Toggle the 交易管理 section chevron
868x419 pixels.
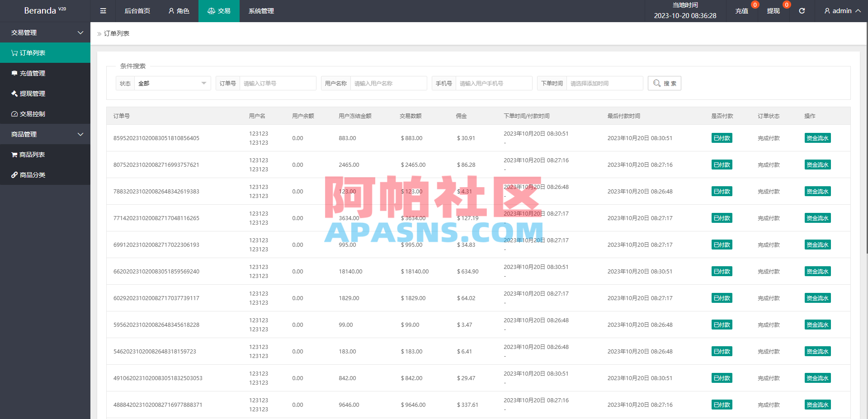click(80, 32)
